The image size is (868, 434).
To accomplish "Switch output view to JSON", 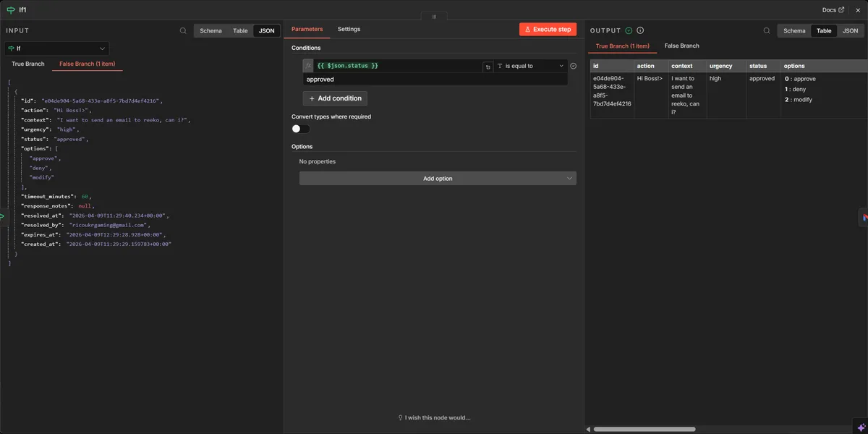I will (850, 30).
